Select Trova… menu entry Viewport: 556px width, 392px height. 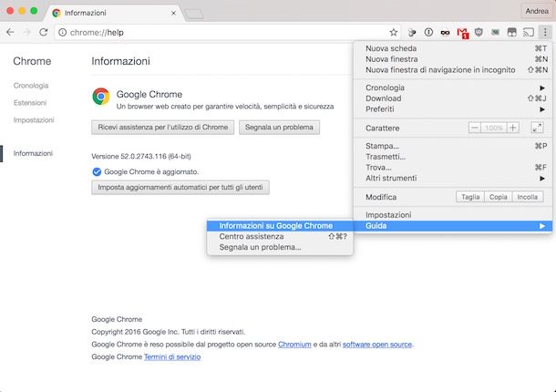453,168
